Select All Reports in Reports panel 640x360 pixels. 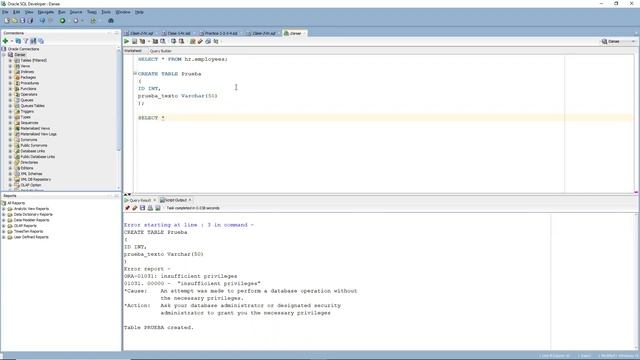point(16,203)
